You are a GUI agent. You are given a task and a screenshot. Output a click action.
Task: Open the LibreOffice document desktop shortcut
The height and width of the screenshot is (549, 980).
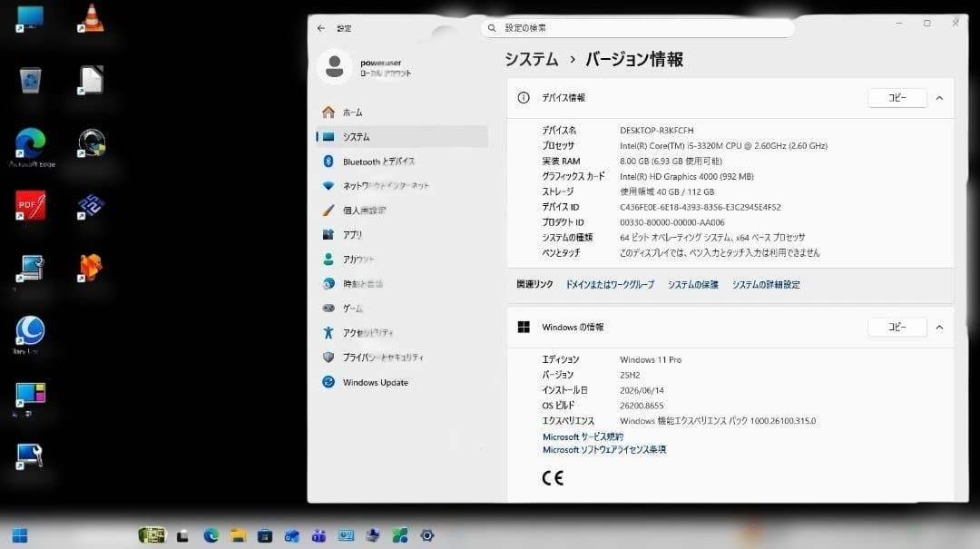[92, 81]
